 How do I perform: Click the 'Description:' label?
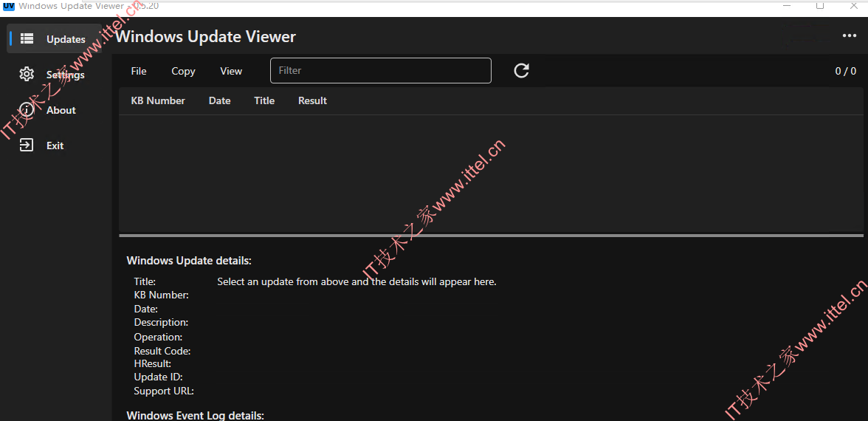(x=161, y=322)
